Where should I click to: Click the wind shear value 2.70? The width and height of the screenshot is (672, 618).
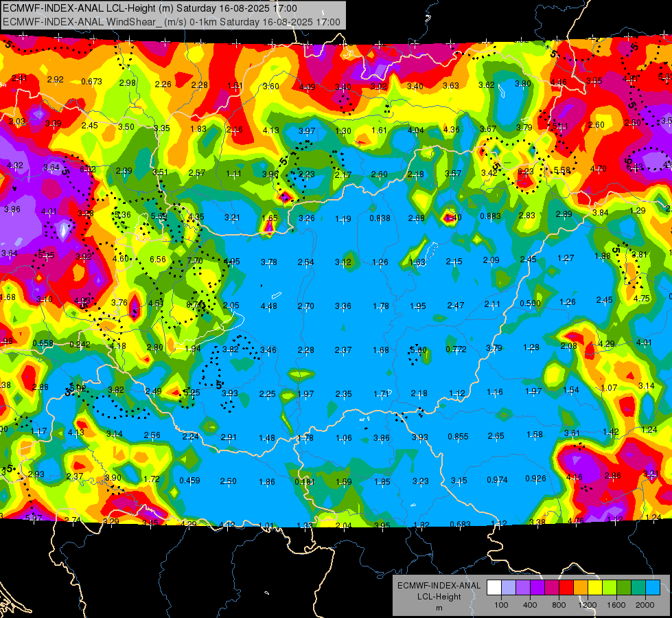306,306
